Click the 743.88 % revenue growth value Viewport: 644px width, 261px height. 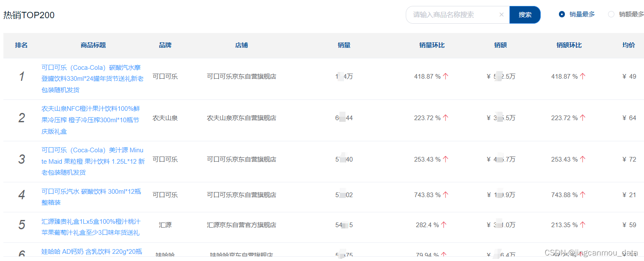pos(564,195)
